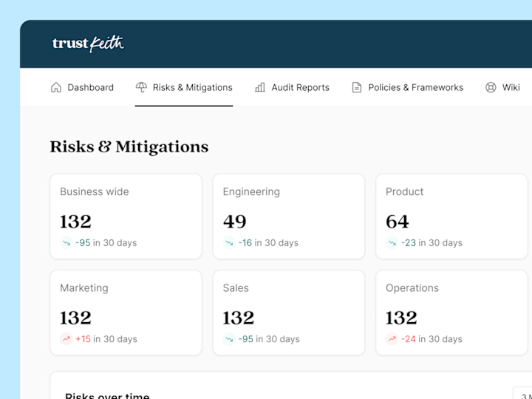Click the uptrend icon in Marketing card
The image size is (532, 399).
(66, 339)
